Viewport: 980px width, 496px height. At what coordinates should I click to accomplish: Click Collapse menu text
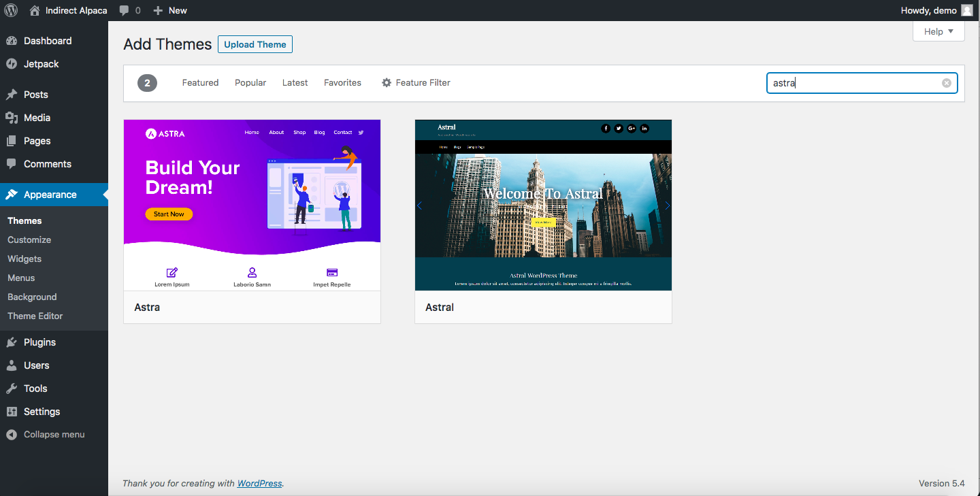click(54, 434)
